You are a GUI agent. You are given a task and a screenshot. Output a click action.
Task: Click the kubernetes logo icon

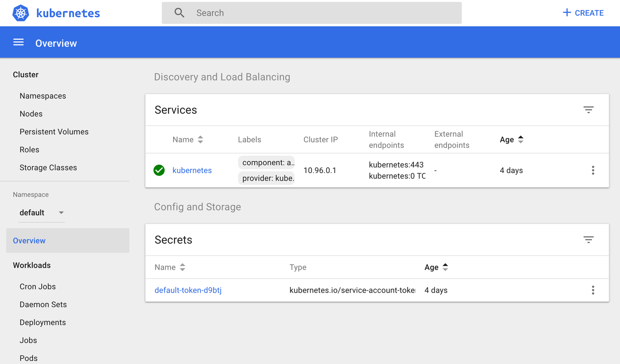(x=20, y=13)
